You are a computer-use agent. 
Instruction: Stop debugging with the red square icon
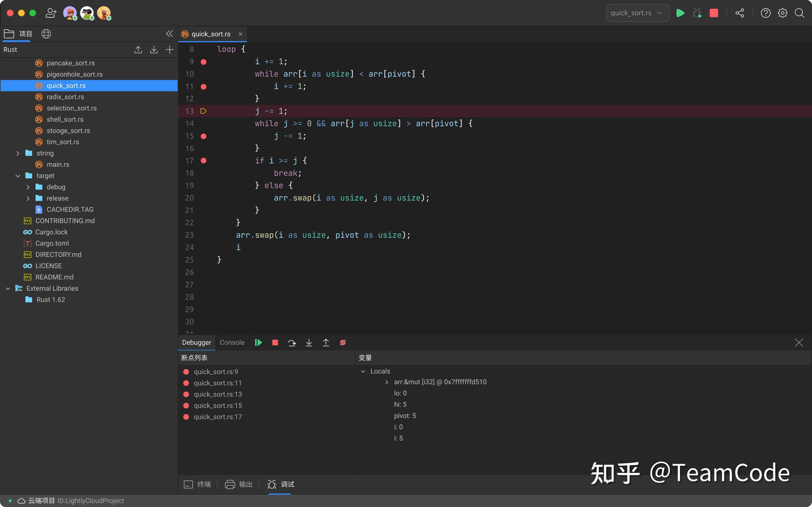click(714, 13)
